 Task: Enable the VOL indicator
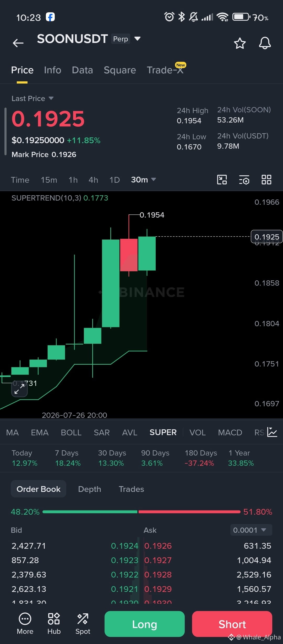[198, 432]
